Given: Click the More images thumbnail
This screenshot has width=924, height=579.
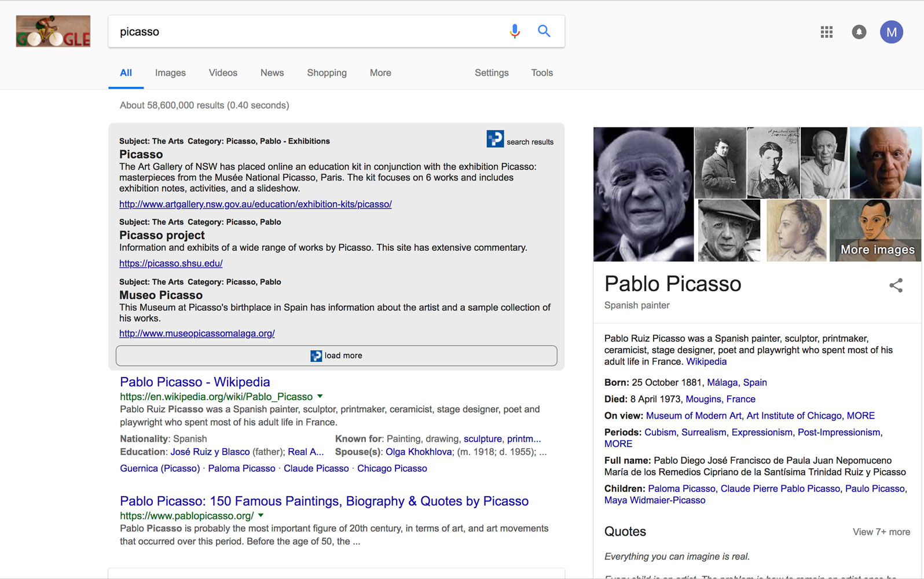Looking at the screenshot, I should point(875,230).
